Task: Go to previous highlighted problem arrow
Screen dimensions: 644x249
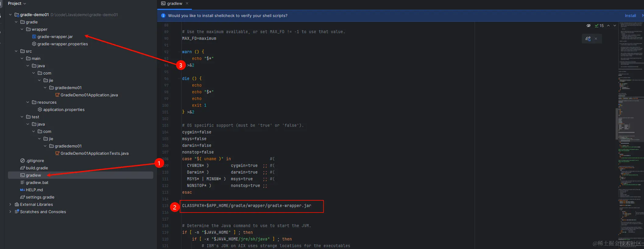Action: point(608,26)
